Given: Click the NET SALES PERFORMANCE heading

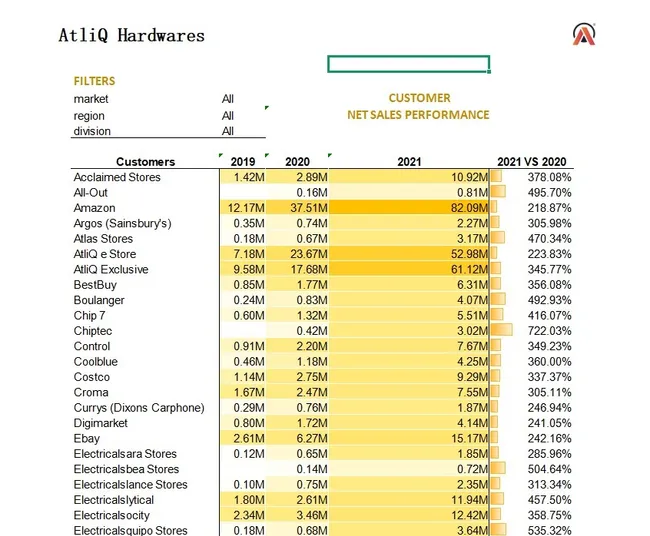Looking at the screenshot, I should (418, 115).
